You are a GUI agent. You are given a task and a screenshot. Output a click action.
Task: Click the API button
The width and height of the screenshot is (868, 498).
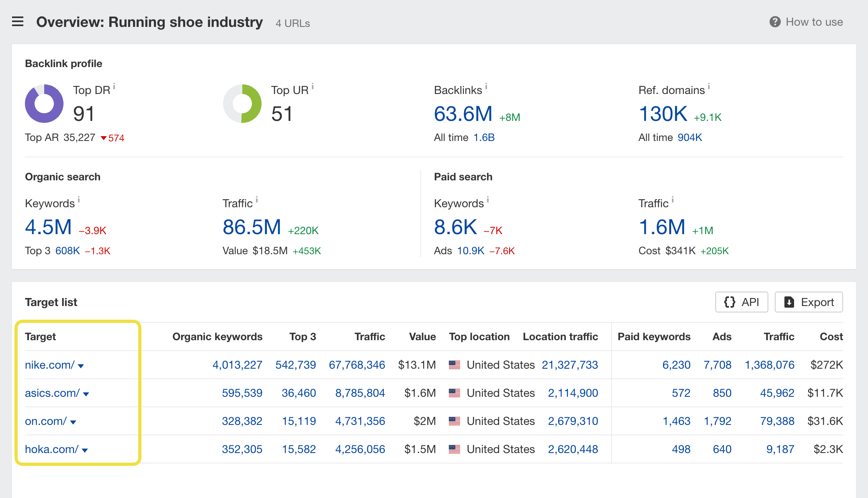pyautogui.click(x=741, y=302)
